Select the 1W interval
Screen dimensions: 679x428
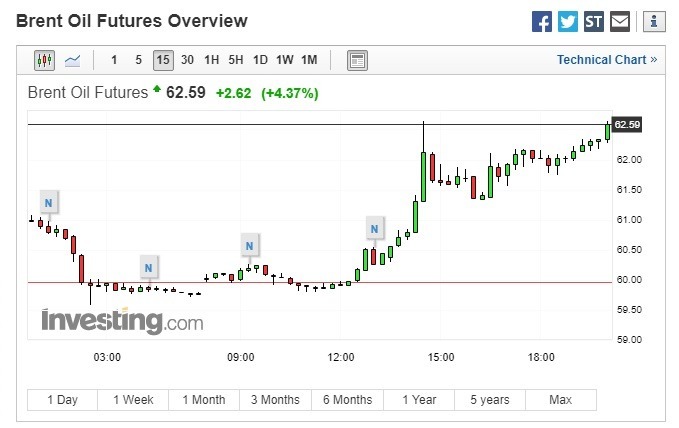point(285,60)
